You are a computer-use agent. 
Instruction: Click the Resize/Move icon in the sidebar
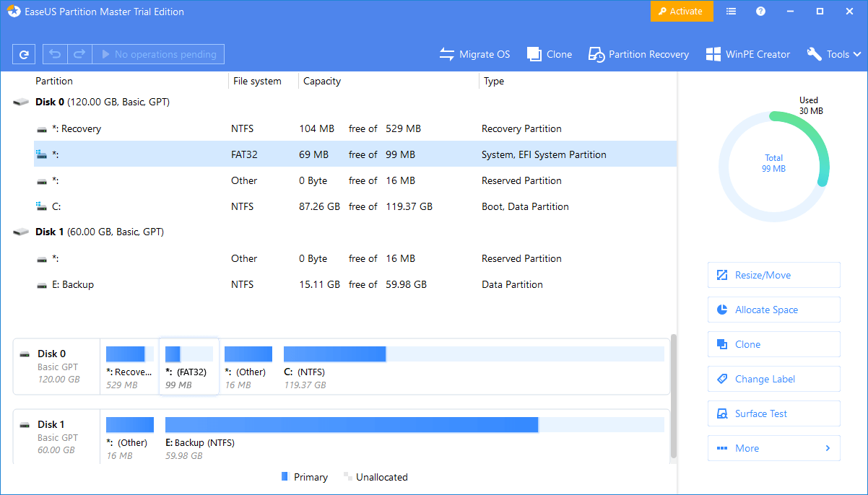tap(721, 275)
